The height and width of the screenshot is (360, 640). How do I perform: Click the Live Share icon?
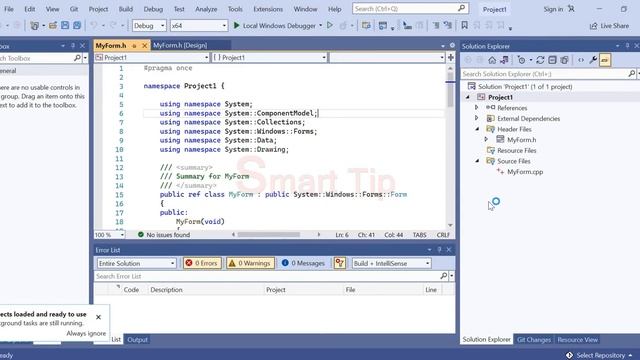pos(593,26)
